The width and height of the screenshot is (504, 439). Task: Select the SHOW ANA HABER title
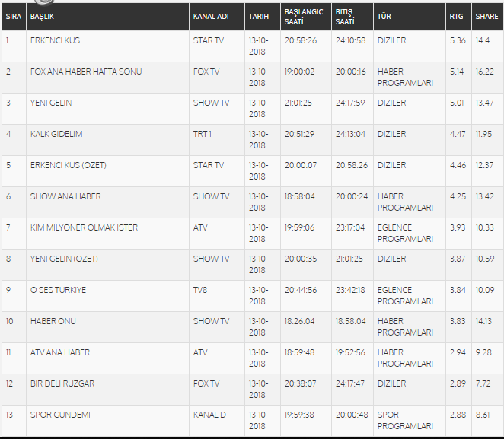65,196
